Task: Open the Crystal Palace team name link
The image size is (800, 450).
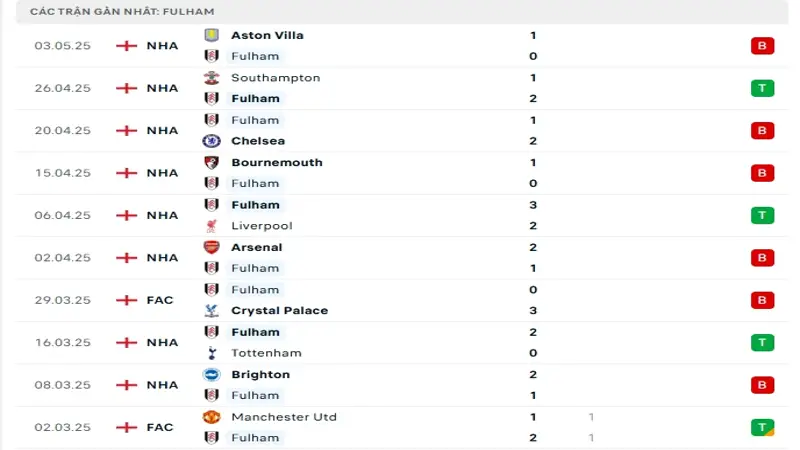Action: click(279, 310)
